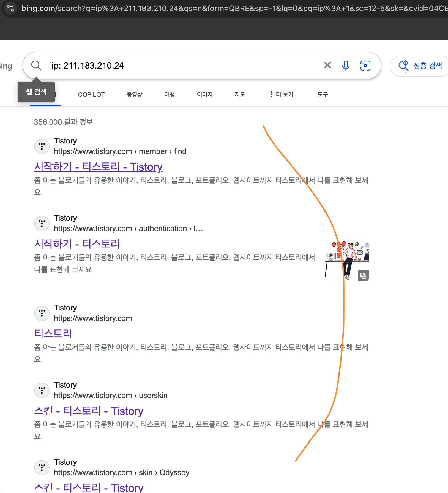Click the Bing logo
This screenshot has height=493, width=448.
click(6, 66)
